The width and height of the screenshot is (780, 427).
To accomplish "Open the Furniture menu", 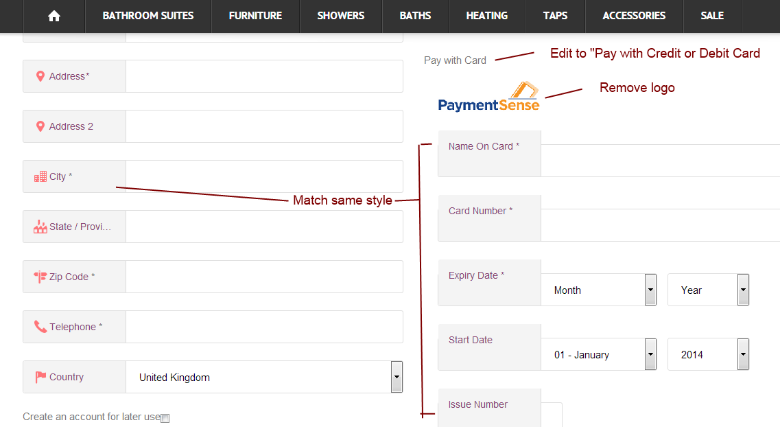I will click(255, 16).
